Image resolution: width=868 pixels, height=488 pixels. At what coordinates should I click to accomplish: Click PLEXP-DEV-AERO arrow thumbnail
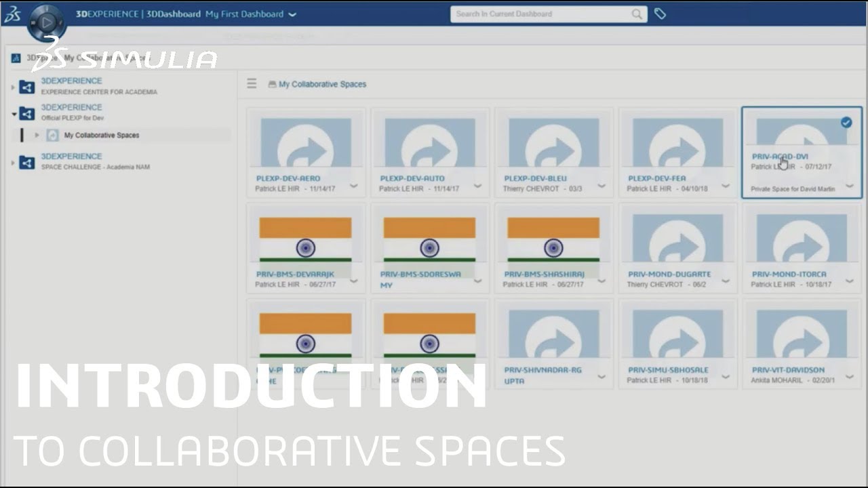pos(306,143)
